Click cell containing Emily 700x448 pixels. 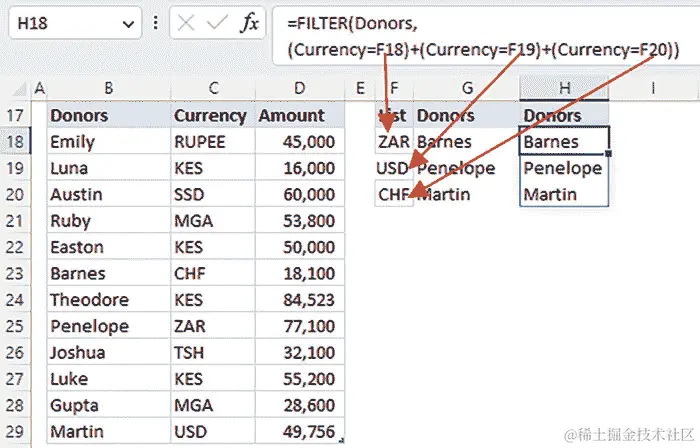pyautogui.click(x=108, y=142)
